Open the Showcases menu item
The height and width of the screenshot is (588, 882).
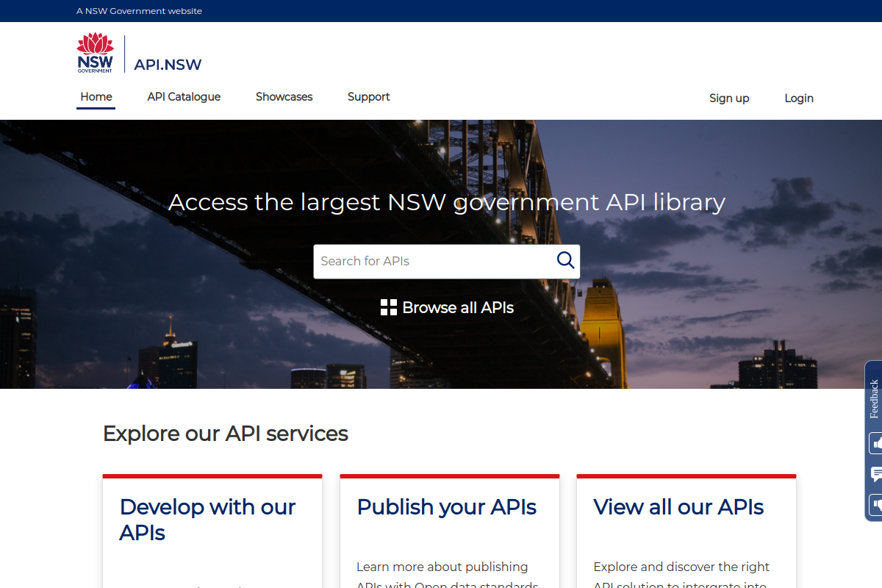(284, 97)
